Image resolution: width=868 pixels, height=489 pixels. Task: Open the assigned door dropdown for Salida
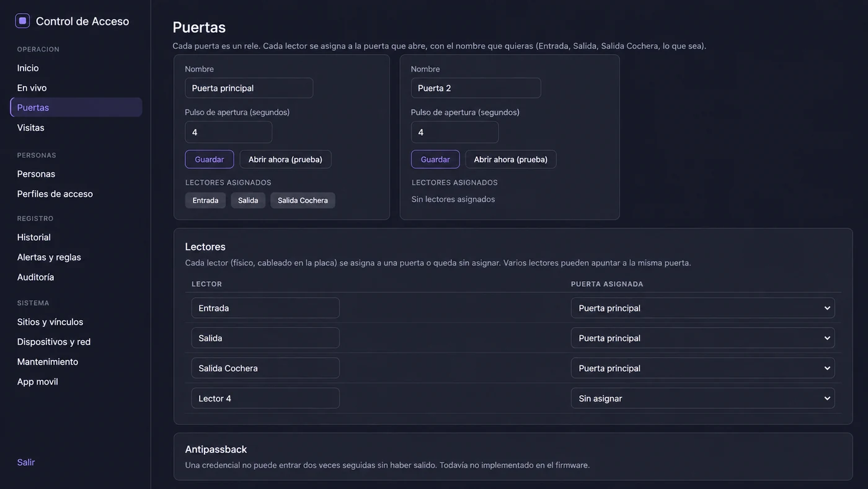pos(702,338)
